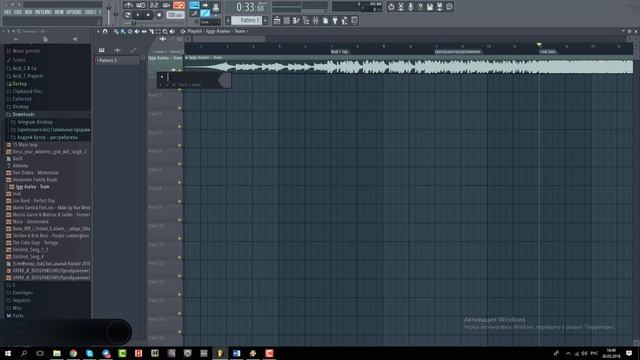Toggle the orange loop recording button
Viewport: 640px width, 360px height.
pyautogui.click(x=179, y=5)
